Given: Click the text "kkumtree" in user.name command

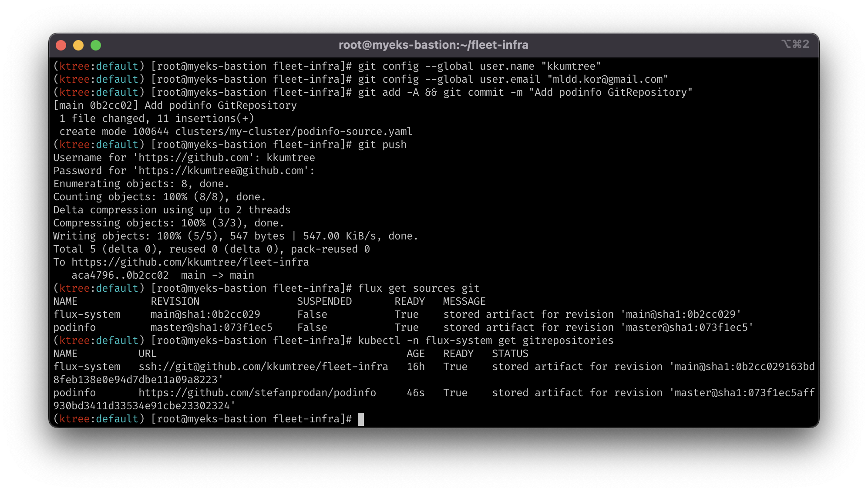Looking at the screenshot, I should [x=571, y=66].
